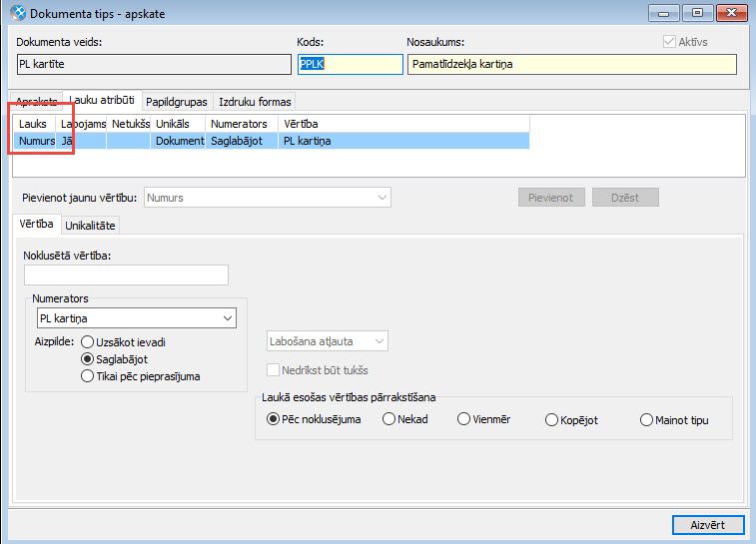Click the Labojams column header

(x=81, y=124)
